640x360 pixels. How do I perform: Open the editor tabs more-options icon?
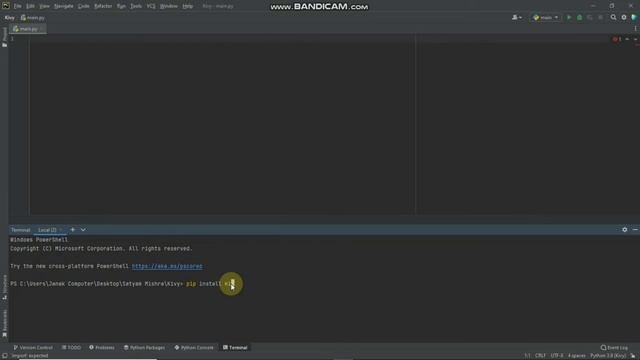[636, 29]
